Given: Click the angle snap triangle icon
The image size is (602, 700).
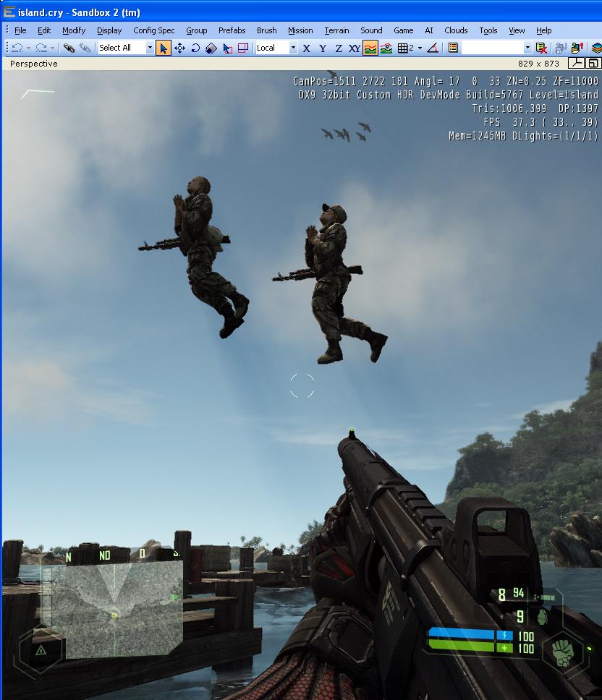Looking at the screenshot, I should tap(432, 48).
